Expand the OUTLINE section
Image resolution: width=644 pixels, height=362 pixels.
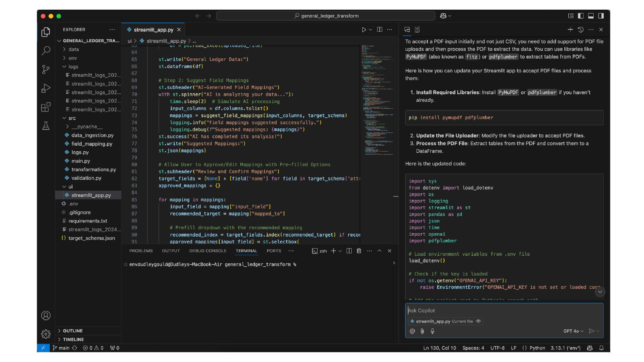(x=73, y=331)
